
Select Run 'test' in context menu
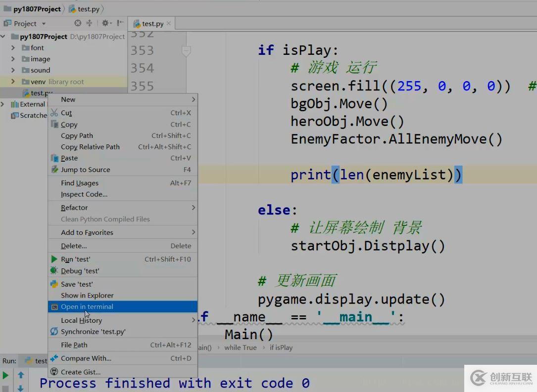pyautogui.click(x=75, y=260)
